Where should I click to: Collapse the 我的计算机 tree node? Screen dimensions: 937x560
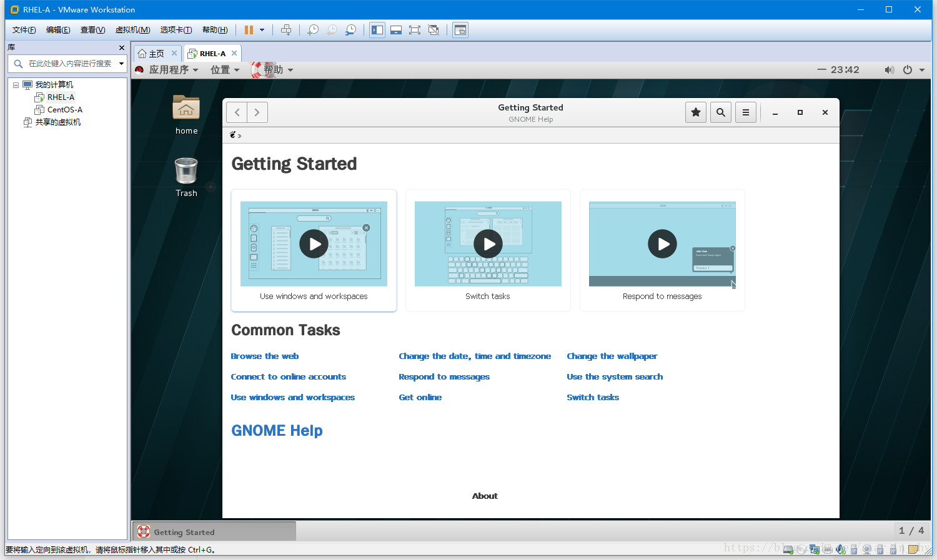[x=16, y=85]
